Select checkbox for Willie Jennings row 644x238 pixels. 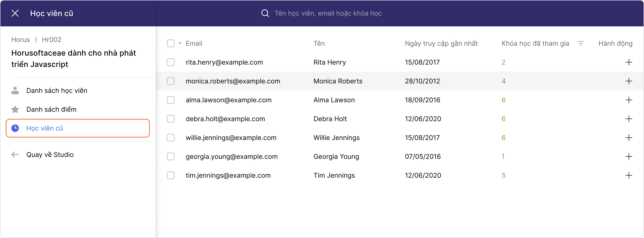(x=170, y=138)
